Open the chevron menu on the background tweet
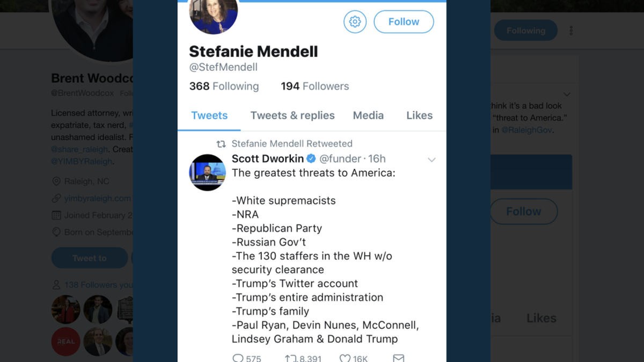 pyautogui.click(x=567, y=94)
